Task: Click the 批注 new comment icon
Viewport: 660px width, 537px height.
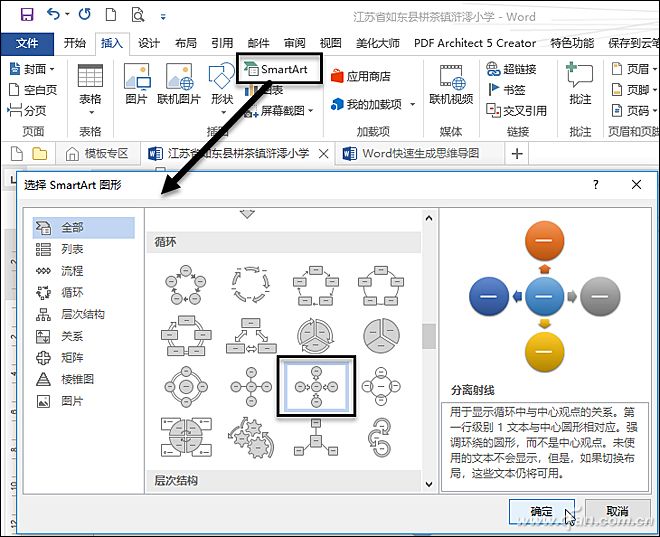Action: 580,84
